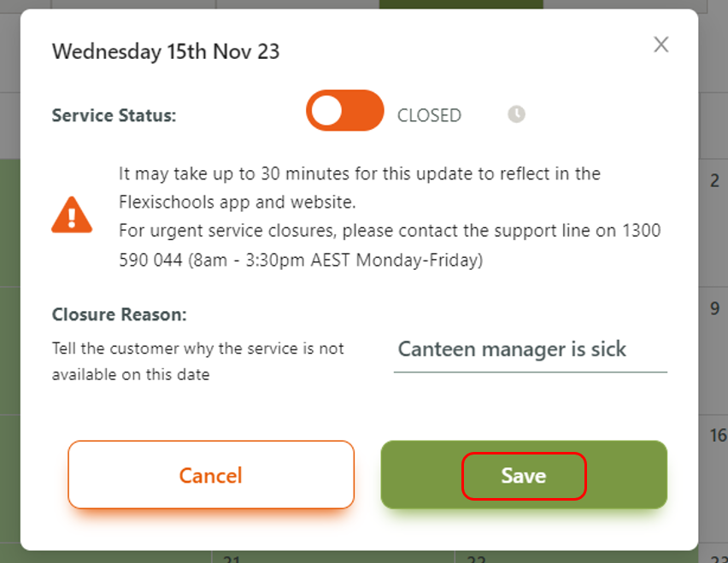Click the 'Tell the customer why' hint text
This screenshot has width=728, height=563.
click(197, 349)
